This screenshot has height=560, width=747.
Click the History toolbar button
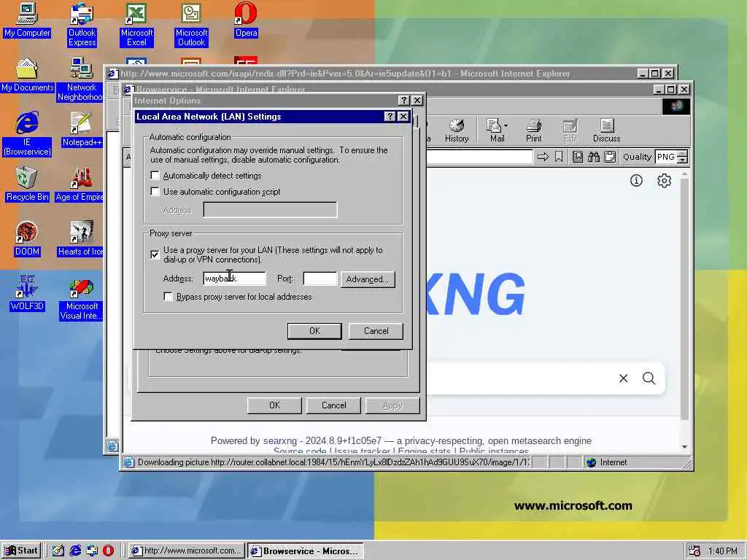tap(457, 131)
